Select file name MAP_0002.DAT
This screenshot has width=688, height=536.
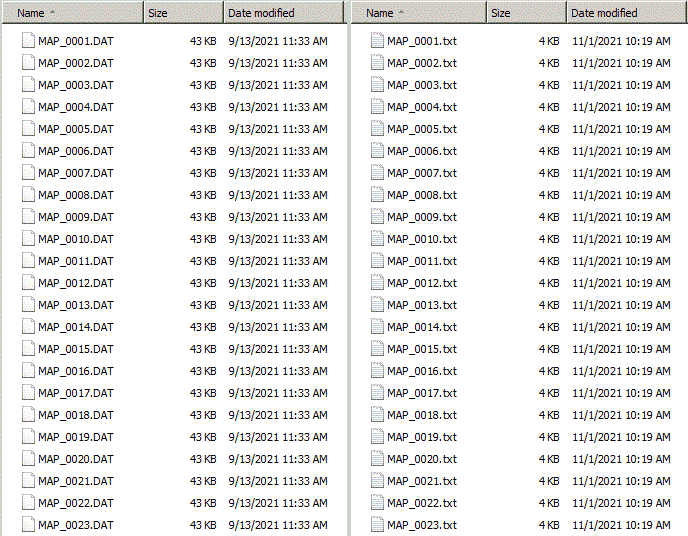76,63
